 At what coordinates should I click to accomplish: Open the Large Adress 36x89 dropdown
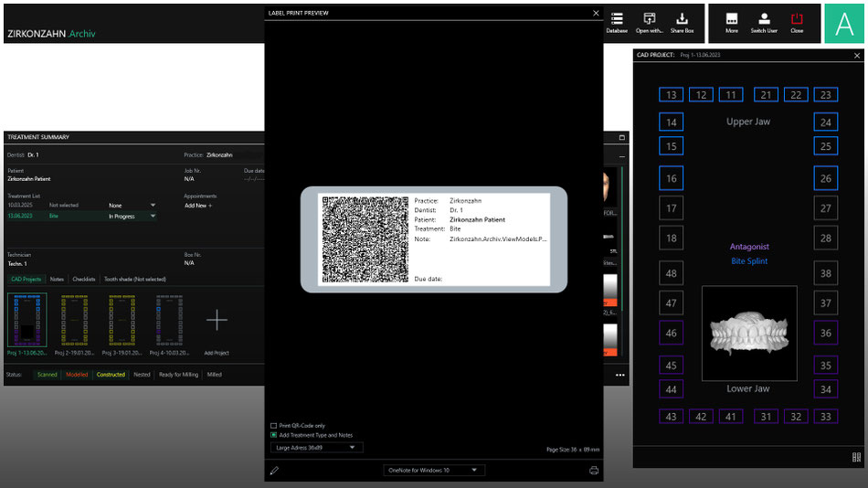(317, 448)
